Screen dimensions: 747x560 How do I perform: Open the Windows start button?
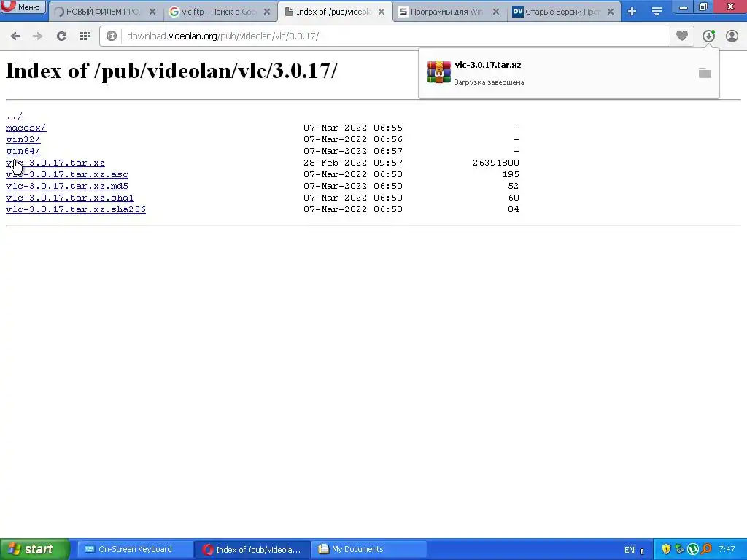point(35,549)
